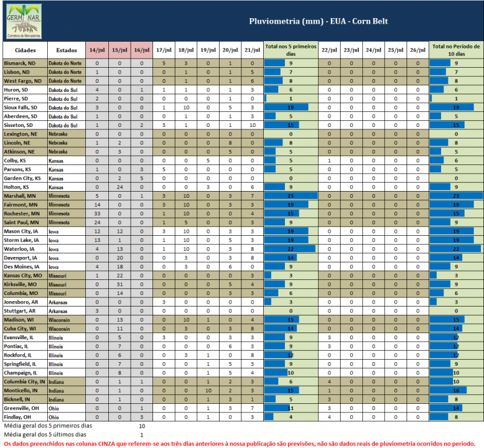Viewport: 484px width, 448px height.
Task: Select the red footnote text about CINZA columns
Action: [x=240, y=443]
